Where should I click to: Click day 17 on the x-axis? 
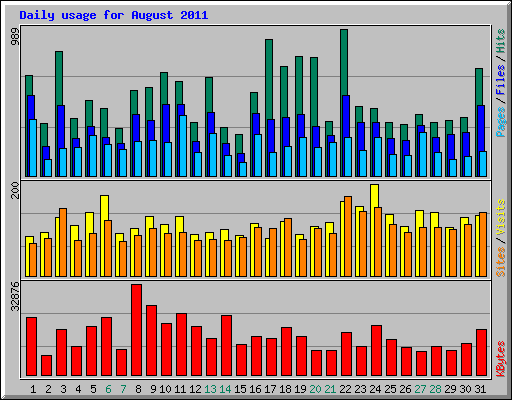(x=270, y=389)
